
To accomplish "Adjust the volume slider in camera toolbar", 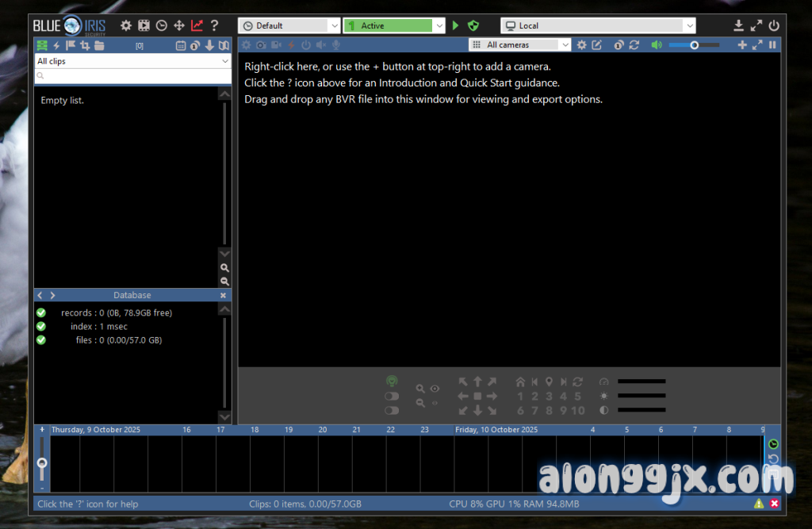I will click(694, 45).
